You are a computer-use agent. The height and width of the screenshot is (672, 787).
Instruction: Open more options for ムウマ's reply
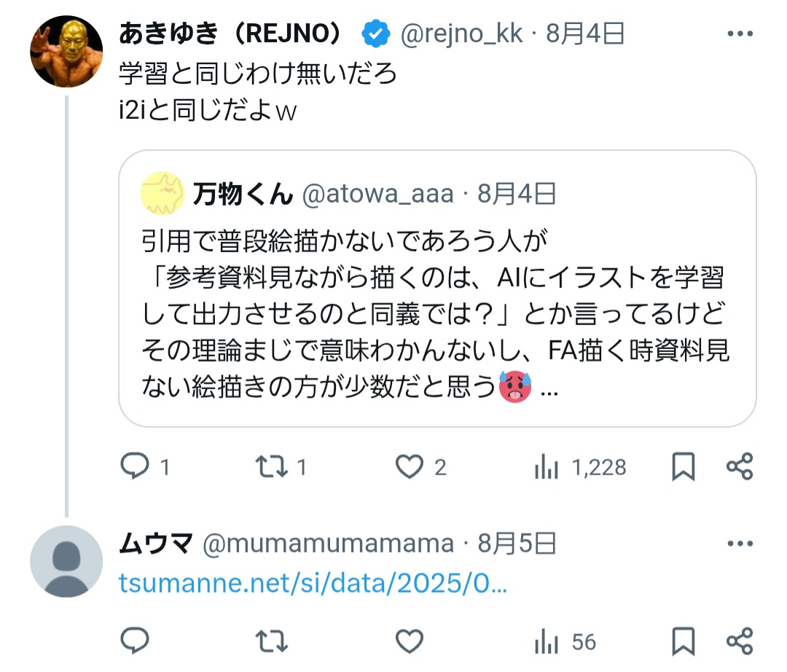740,544
